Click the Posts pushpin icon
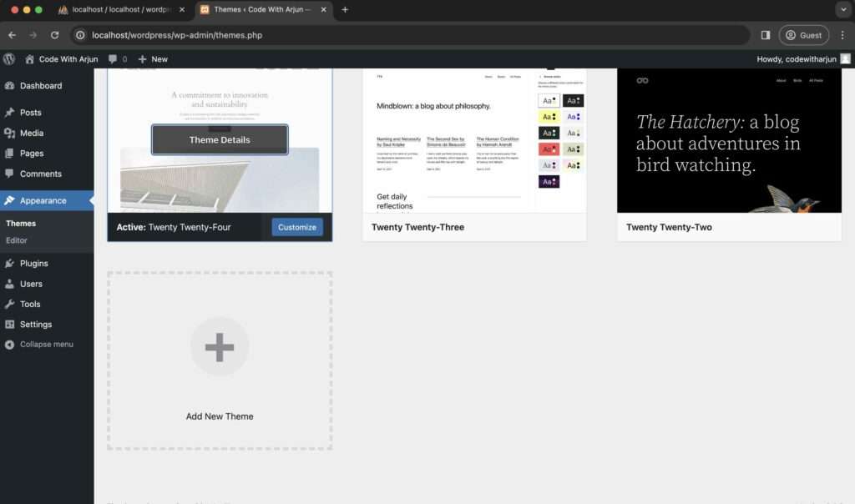 pos(9,113)
